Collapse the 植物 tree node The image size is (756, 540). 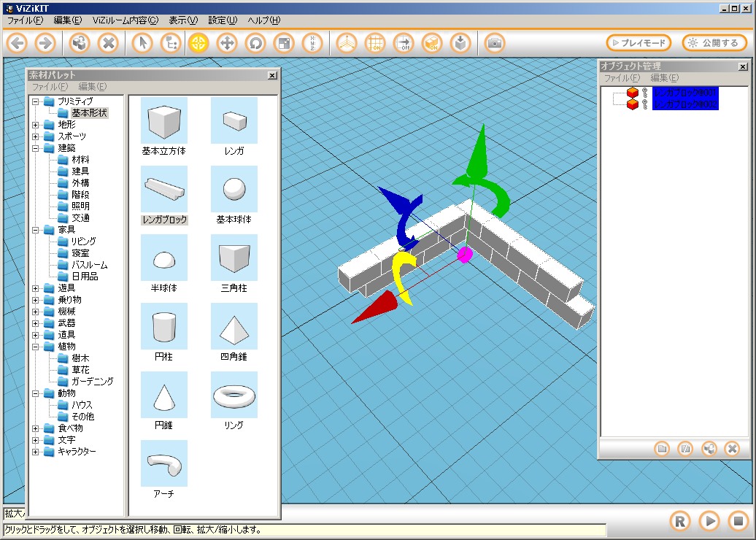click(x=35, y=347)
